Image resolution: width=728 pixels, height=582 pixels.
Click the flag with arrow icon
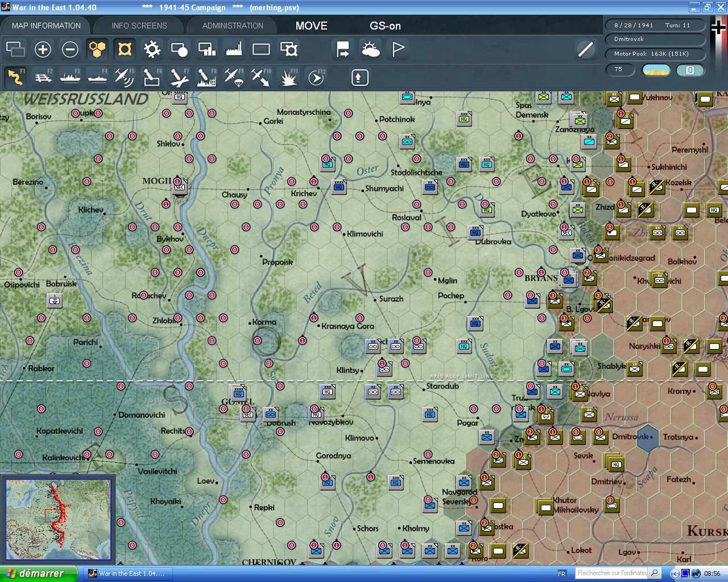pyautogui.click(x=343, y=49)
